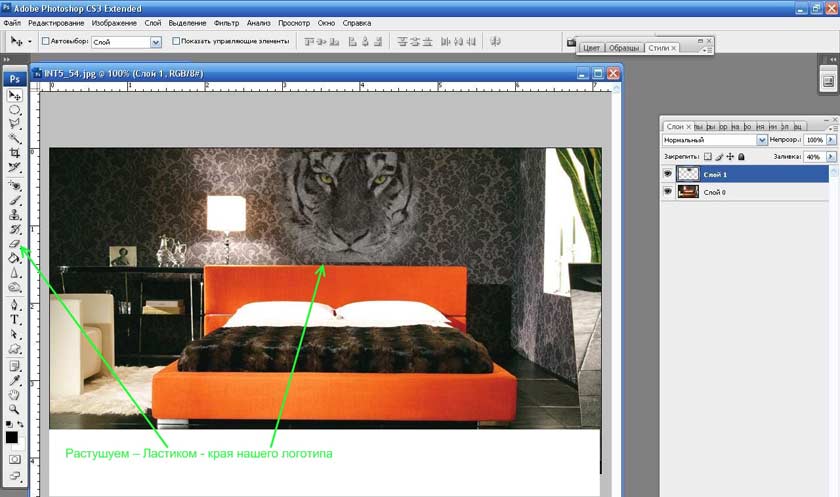Hide layer Слой 1 via eye icon
The image size is (840, 497).
(668, 173)
